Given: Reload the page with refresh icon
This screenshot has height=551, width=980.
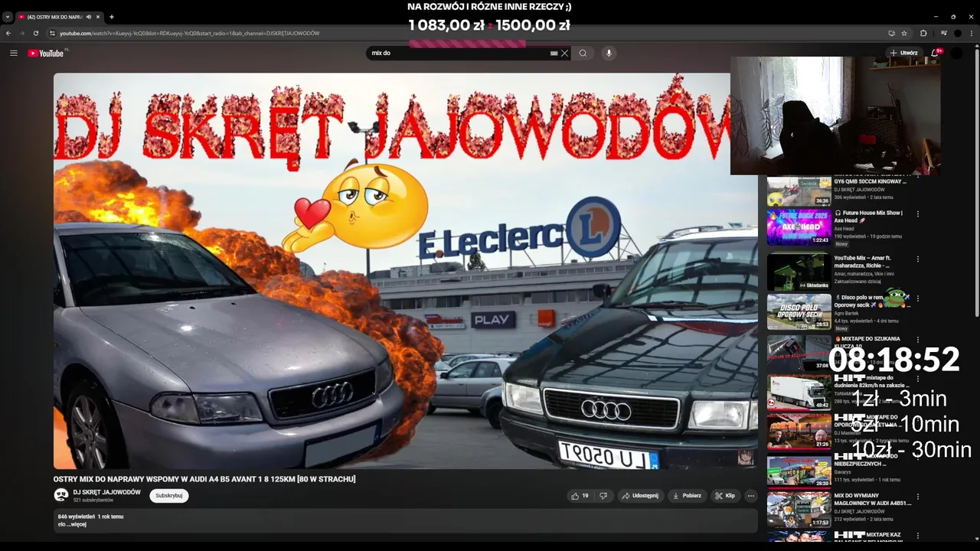Looking at the screenshot, I should pyautogui.click(x=36, y=33).
